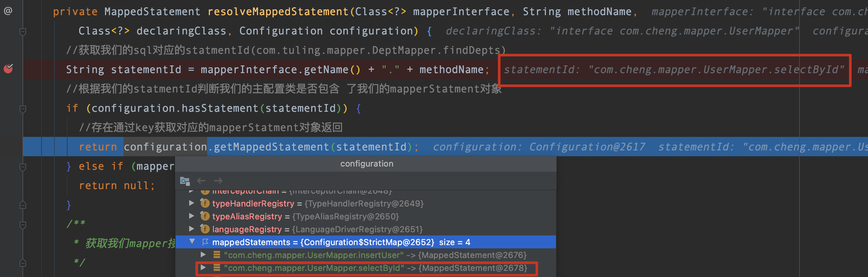This screenshot has height=277, width=868.
Task: Click the getMappedStatement call in the return line
Action: click(x=272, y=147)
